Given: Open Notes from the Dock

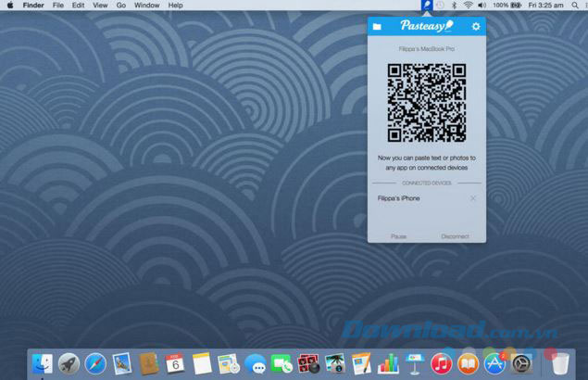Looking at the screenshot, I should click(202, 363).
